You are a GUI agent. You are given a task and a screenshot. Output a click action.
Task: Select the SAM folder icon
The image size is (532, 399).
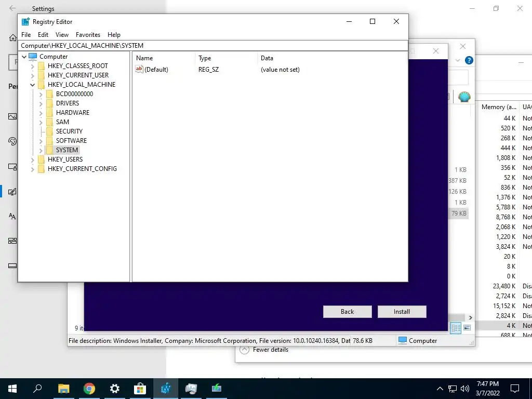49,122
